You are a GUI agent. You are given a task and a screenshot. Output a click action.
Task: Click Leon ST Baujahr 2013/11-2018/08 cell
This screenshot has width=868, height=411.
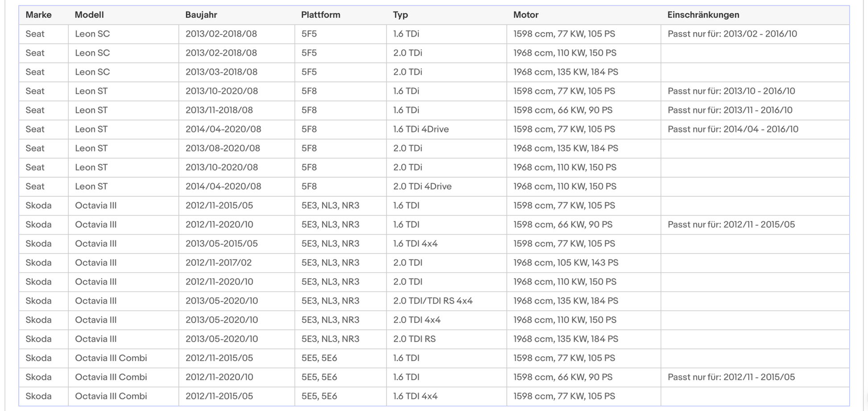click(x=219, y=110)
